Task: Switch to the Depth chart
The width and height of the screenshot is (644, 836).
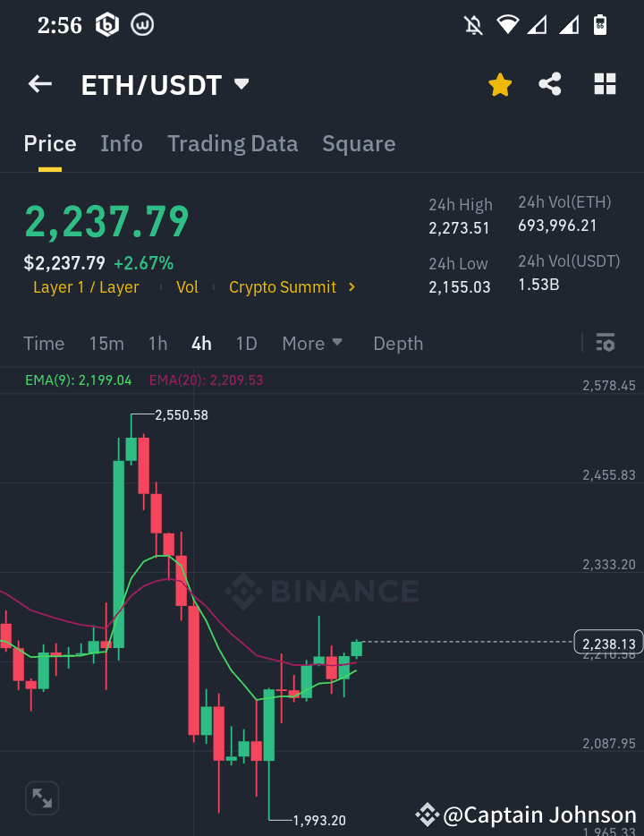Action: 398,344
